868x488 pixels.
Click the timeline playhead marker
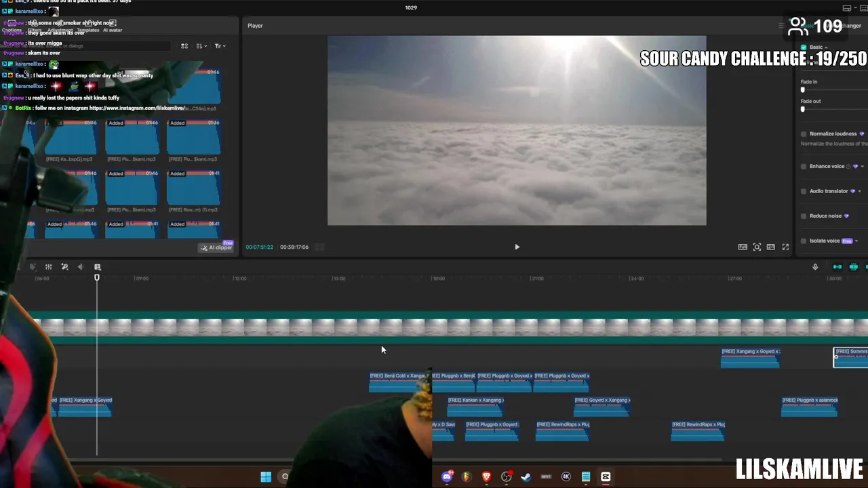(x=97, y=278)
